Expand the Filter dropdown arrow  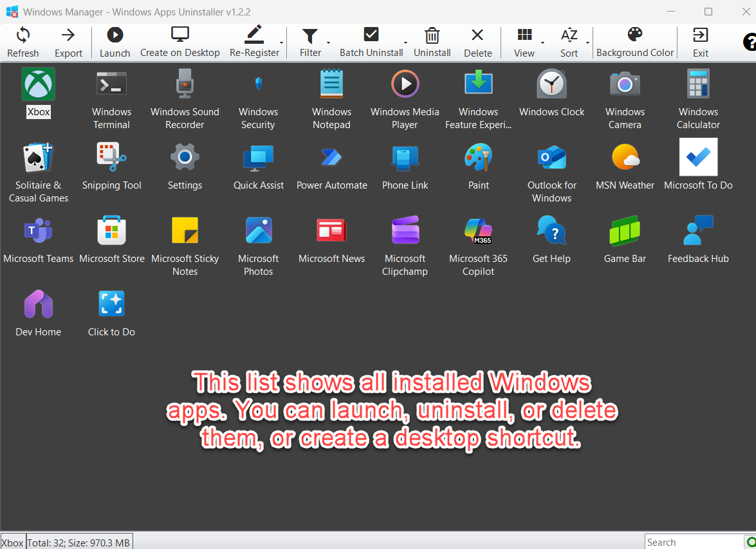click(x=328, y=42)
